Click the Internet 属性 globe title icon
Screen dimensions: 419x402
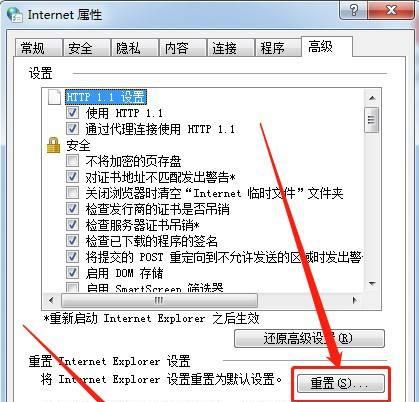[15, 14]
